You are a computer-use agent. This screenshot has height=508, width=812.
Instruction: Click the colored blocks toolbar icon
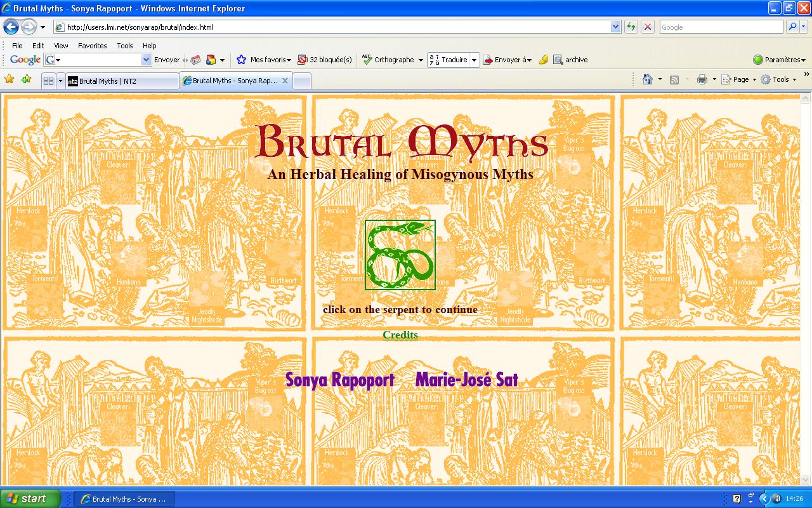[x=211, y=60]
